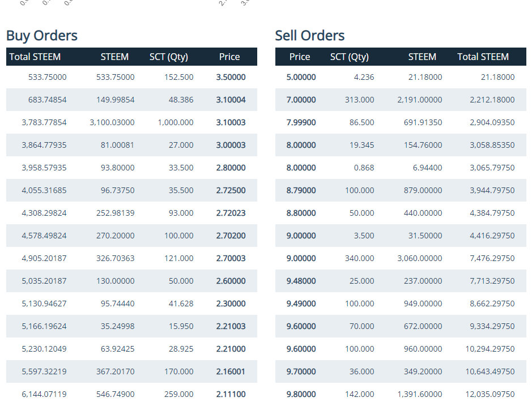Click STEEM value 1,391.60000
This screenshot has width=532, height=406.
click(x=420, y=394)
